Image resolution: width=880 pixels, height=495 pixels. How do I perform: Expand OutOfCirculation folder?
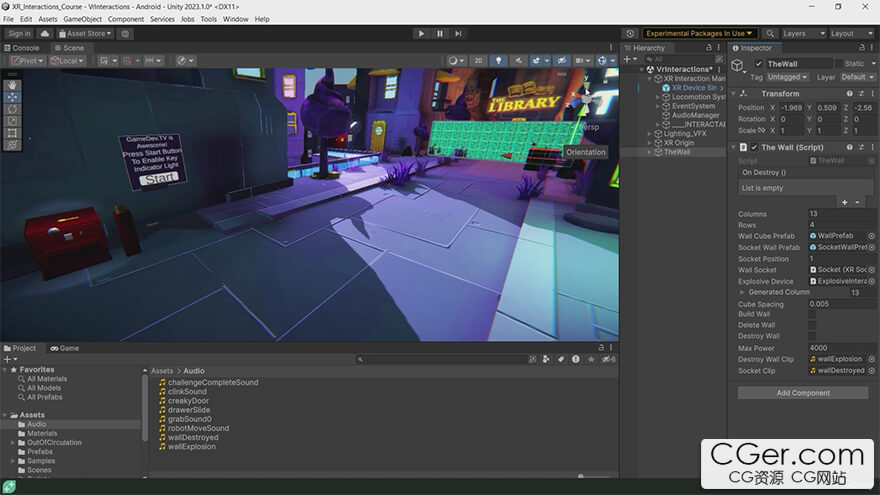pyautogui.click(x=13, y=443)
